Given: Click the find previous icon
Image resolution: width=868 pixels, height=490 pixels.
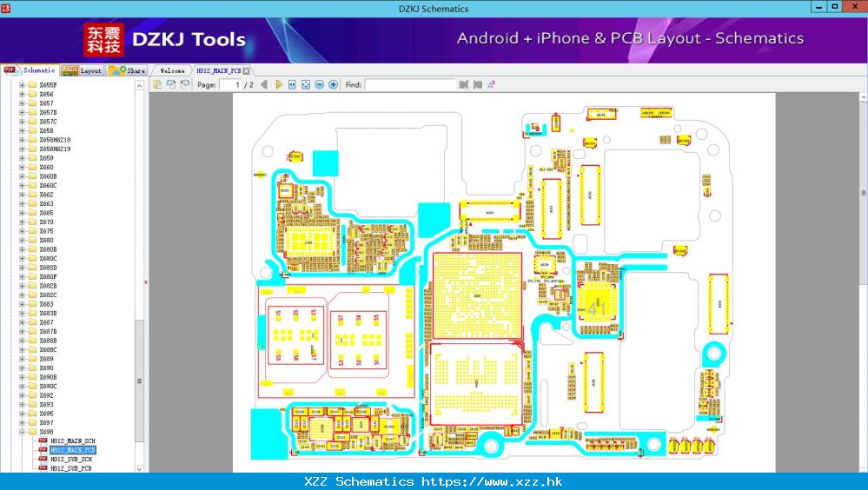Looking at the screenshot, I should [464, 84].
